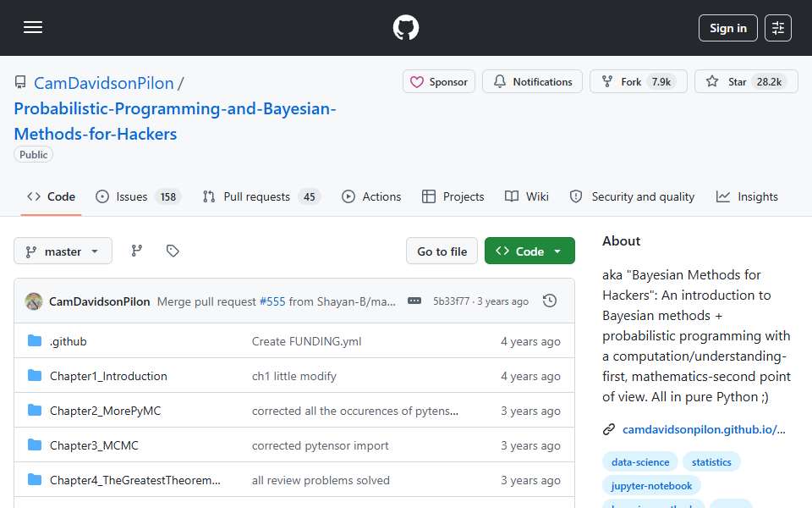Click the Issues count 158 badge

pos(167,197)
